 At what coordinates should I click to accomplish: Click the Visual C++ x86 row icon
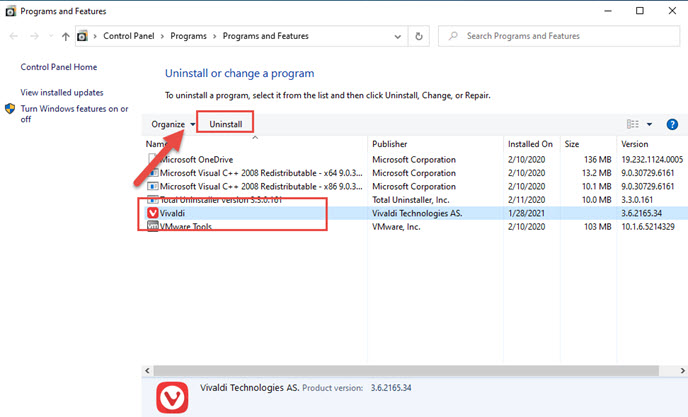(153, 187)
